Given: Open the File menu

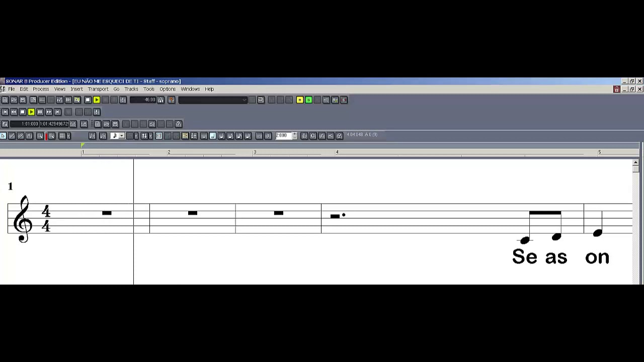Looking at the screenshot, I should coord(11,89).
